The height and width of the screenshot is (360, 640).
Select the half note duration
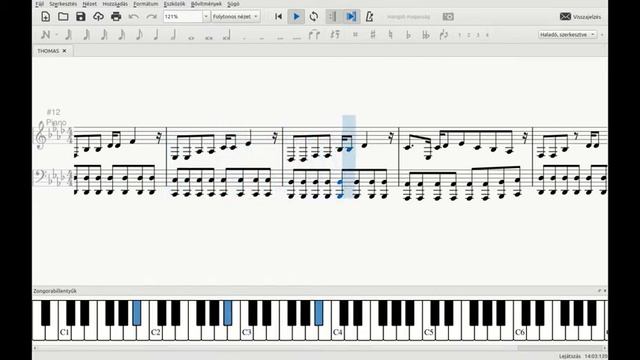(173, 35)
